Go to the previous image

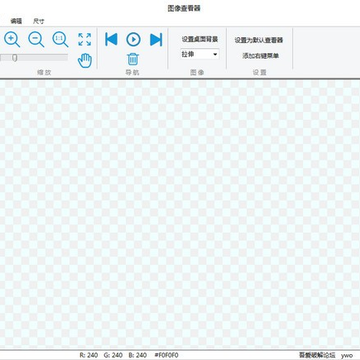point(111,39)
